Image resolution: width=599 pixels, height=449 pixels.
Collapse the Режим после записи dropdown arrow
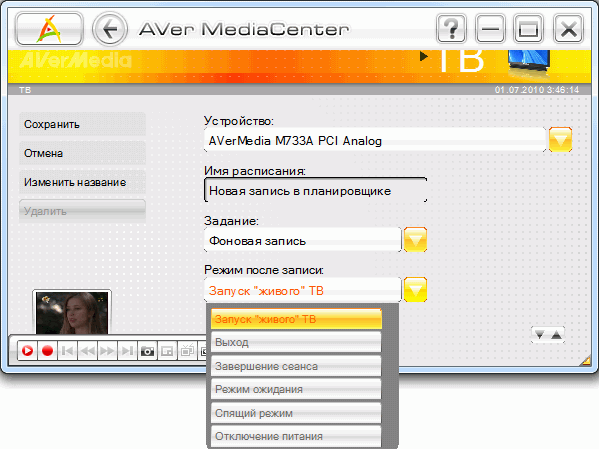pos(415,289)
